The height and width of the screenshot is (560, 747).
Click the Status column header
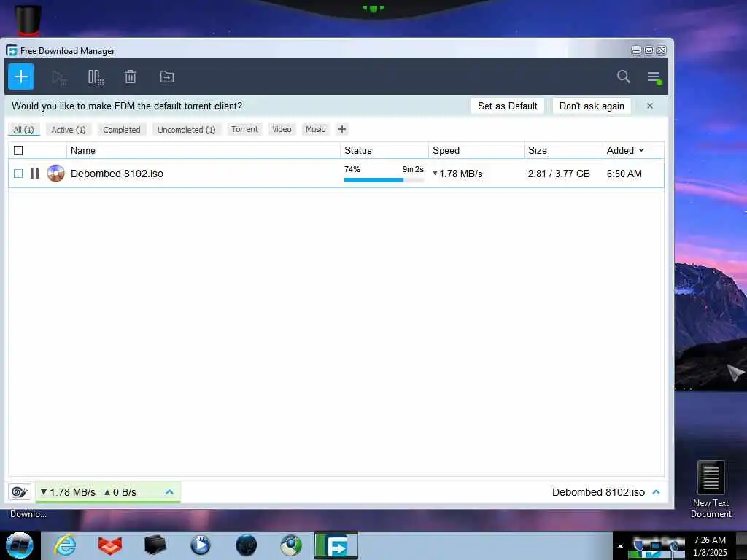(384, 150)
